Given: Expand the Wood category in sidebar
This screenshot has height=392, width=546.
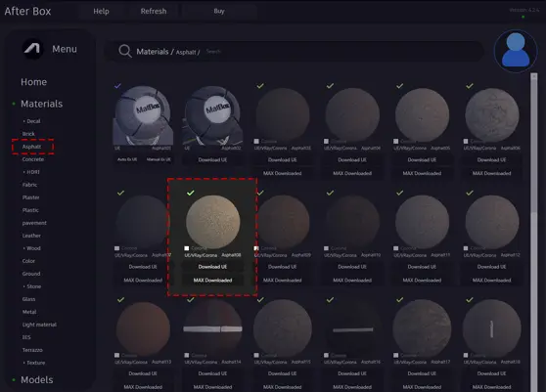Looking at the screenshot, I should pyautogui.click(x=31, y=248).
